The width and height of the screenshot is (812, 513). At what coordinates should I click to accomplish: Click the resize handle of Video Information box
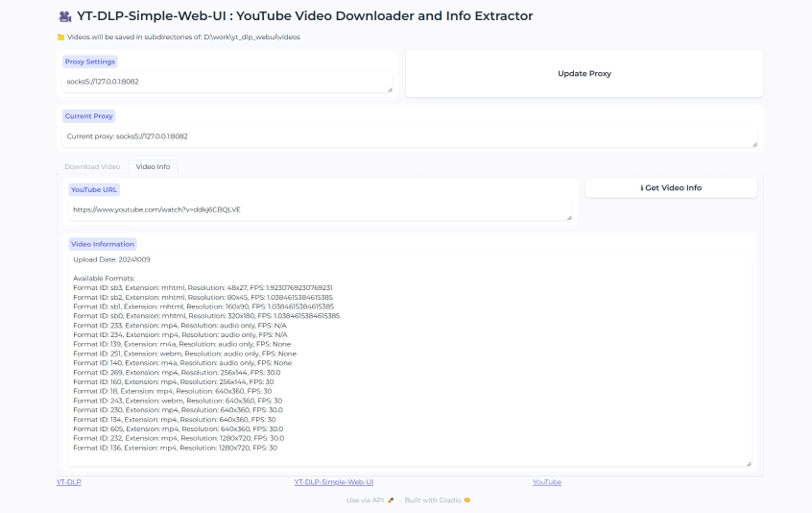pos(749,464)
